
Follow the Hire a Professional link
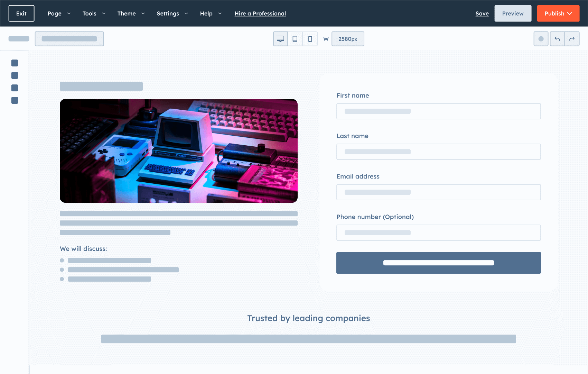[x=260, y=13]
